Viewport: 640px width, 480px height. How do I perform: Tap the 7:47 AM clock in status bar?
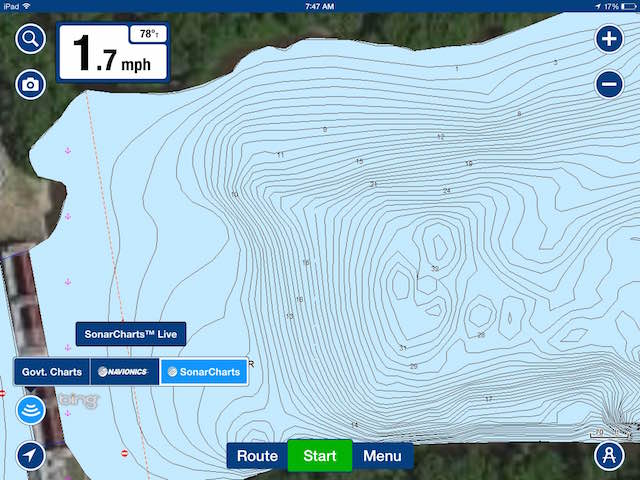click(x=319, y=6)
